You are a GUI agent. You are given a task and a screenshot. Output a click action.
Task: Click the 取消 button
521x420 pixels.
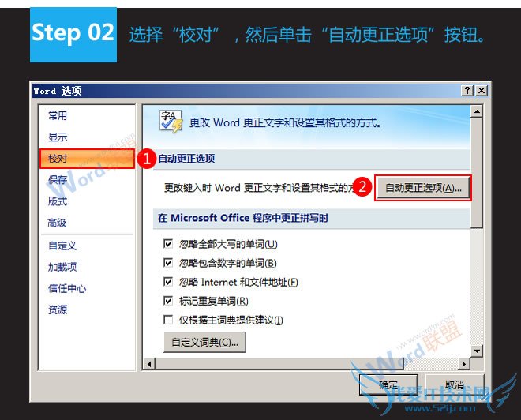[454, 384]
